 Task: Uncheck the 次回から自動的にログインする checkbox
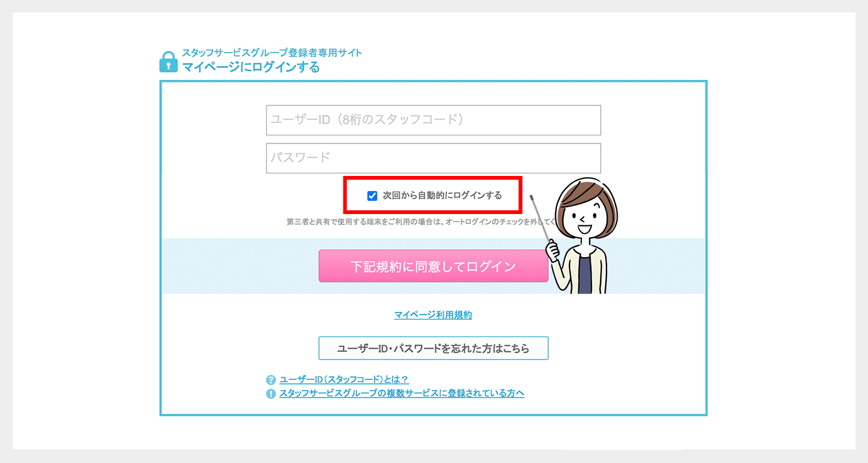[372, 196]
